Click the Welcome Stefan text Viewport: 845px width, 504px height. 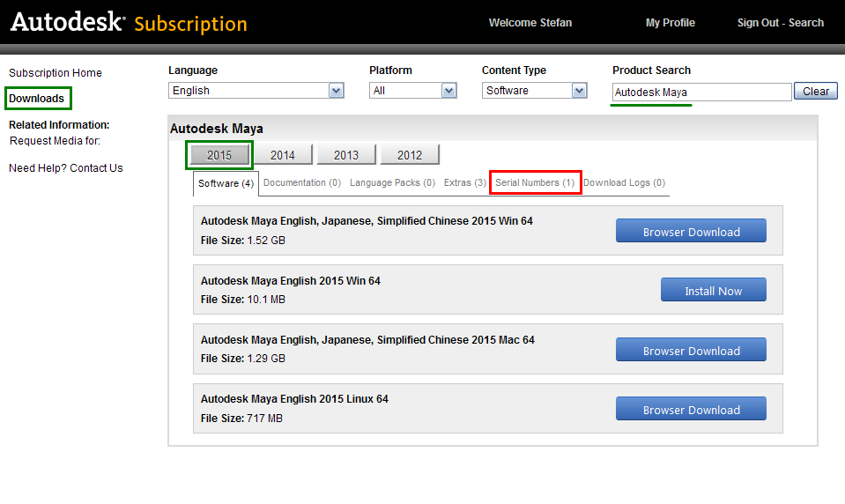point(530,23)
